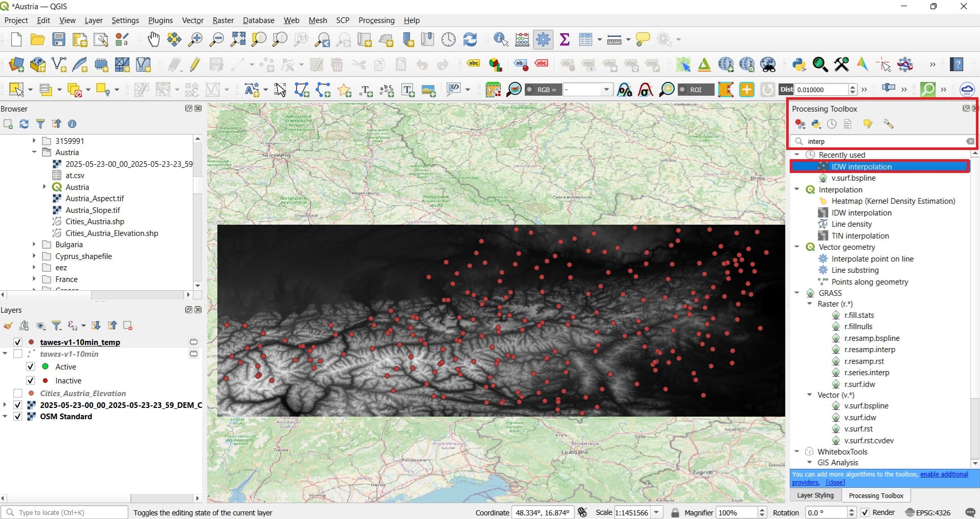This screenshot has height=519, width=980.
Task: Click the star Add Marker Annotation icon
Action: click(344, 91)
